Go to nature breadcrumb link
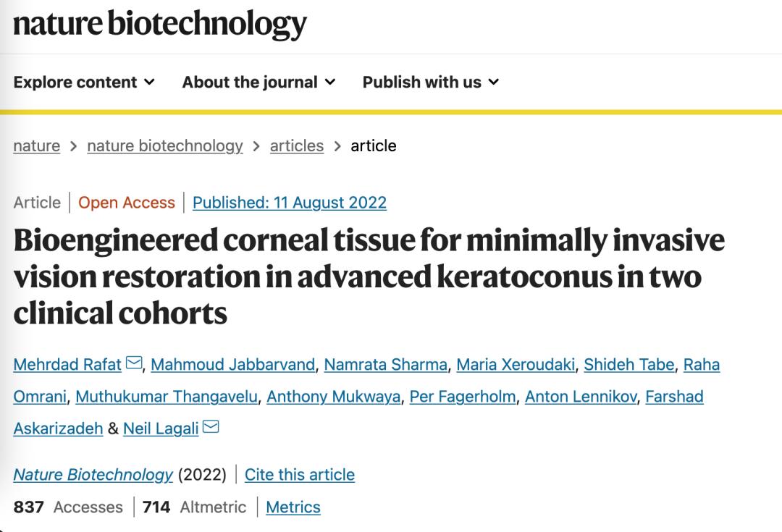782x532 pixels. [36, 145]
